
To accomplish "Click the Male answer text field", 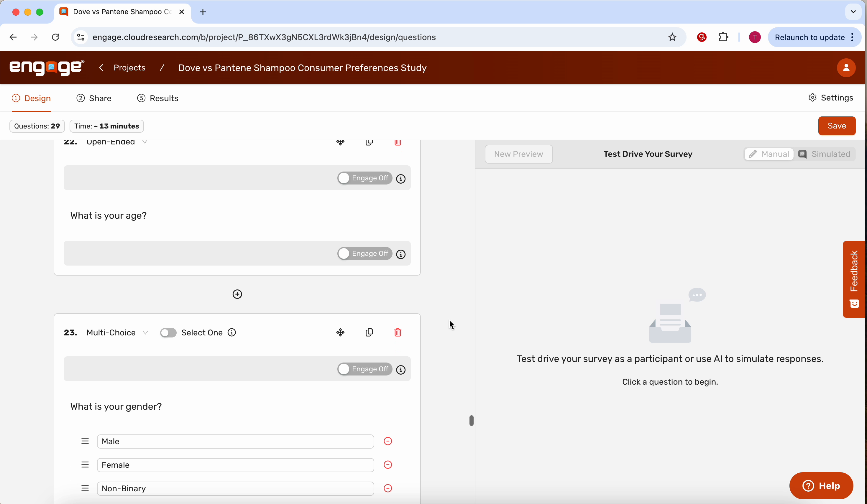I will [235, 441].
